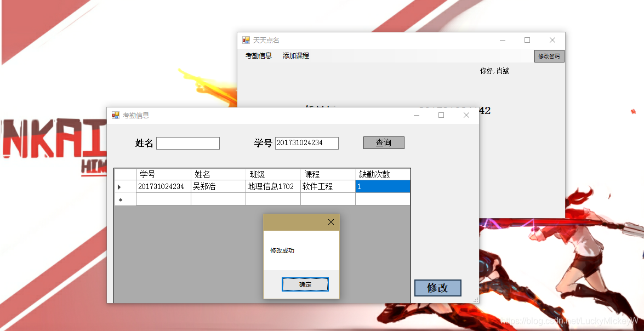Open the 考勤信息 menu
Viewport: 644px width, 331px height.
tap(260, 55)
